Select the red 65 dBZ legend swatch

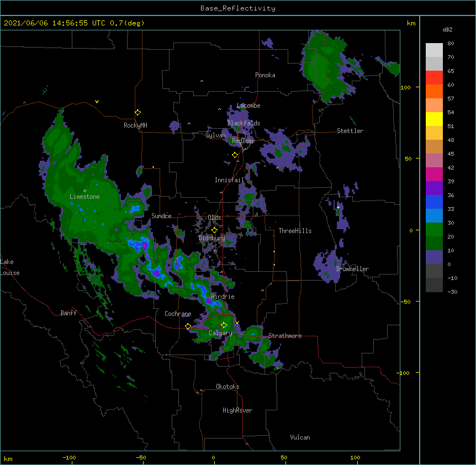(434, 78)
